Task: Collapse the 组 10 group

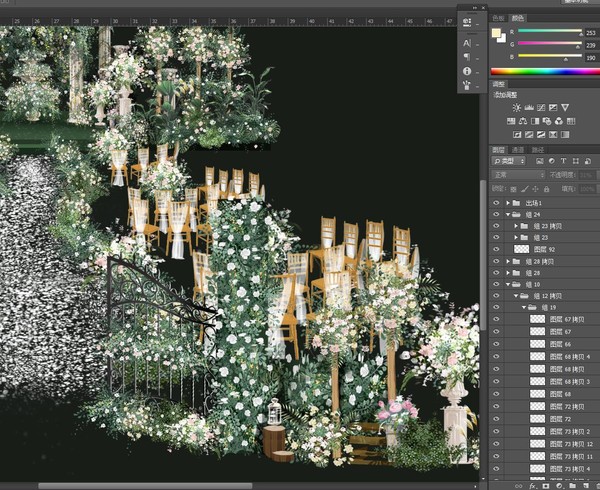Action: point(508,284)
